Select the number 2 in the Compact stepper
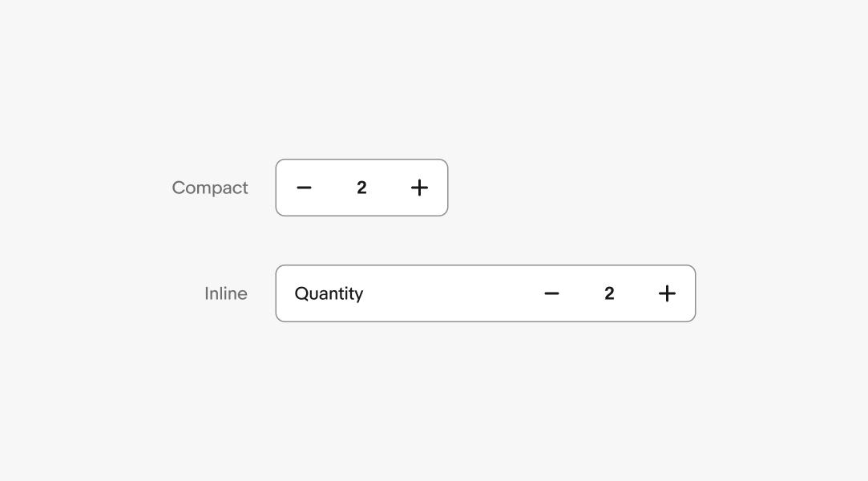 pos(361,188)
